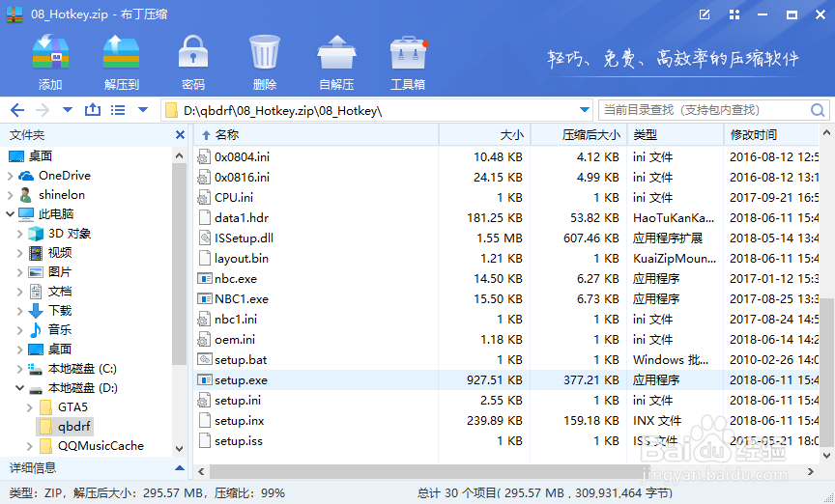Viewport: 835px width, 504px height.
Task: Sort by 类型 column header
Action: pos(676,135)
